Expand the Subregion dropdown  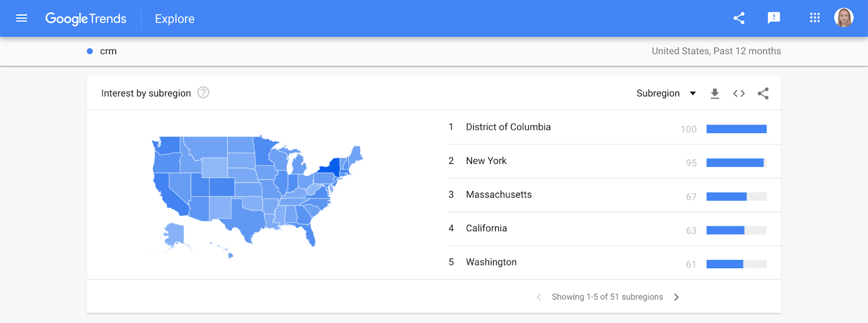tap(666, 93)
